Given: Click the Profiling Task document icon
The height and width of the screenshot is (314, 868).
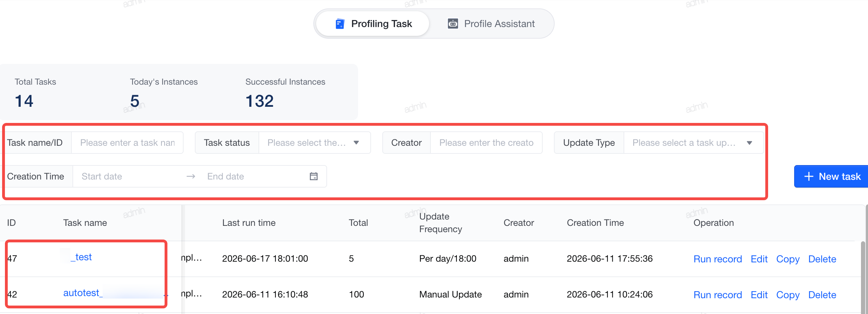Looking at the screenshot, I should click(x=340, y=24).
